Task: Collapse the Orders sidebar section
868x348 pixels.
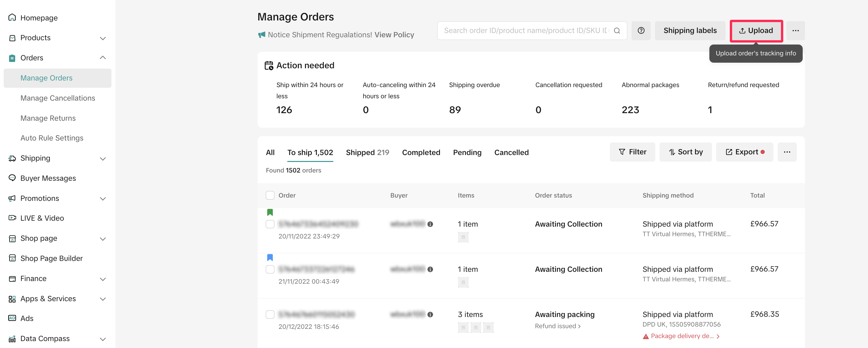Action: (x=103, y=58)
